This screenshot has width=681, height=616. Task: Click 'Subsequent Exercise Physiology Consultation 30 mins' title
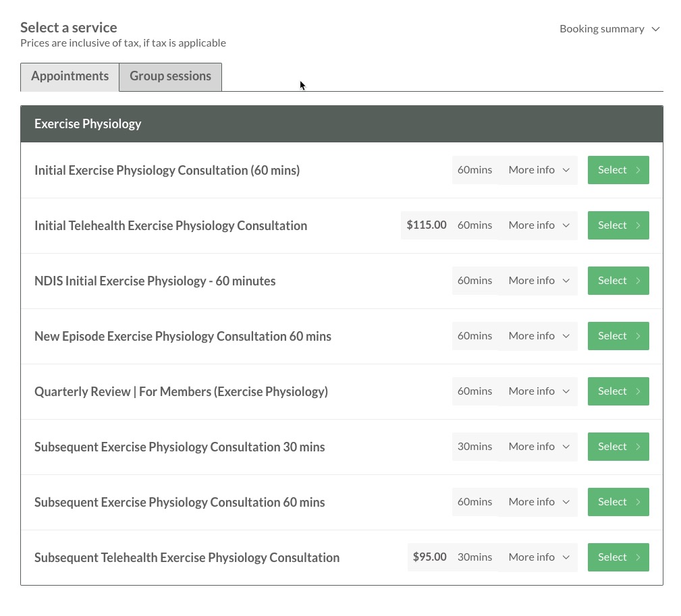[x=180, y=447]
